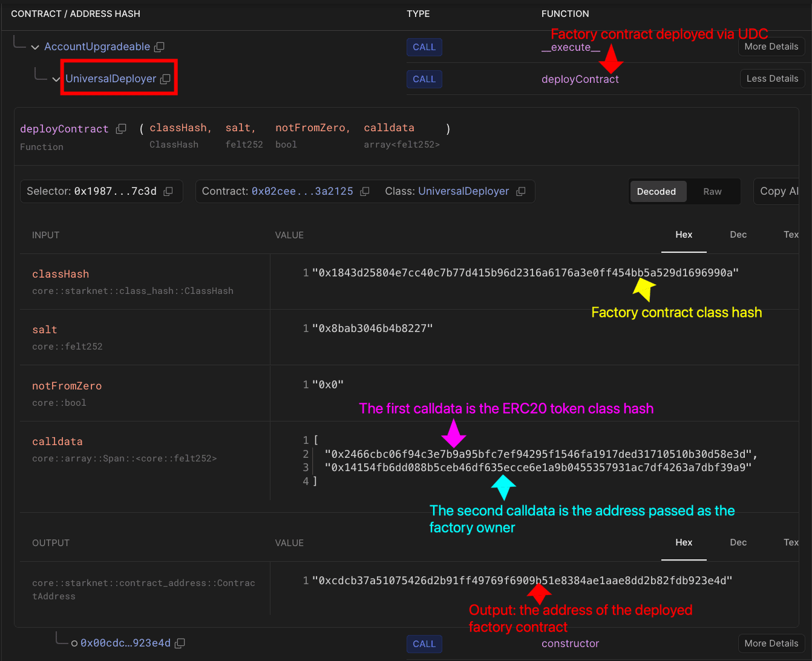The height and width of the screenshot is (661, 812).
Task: Click the __execute__ function link
Action: point(571,48)
